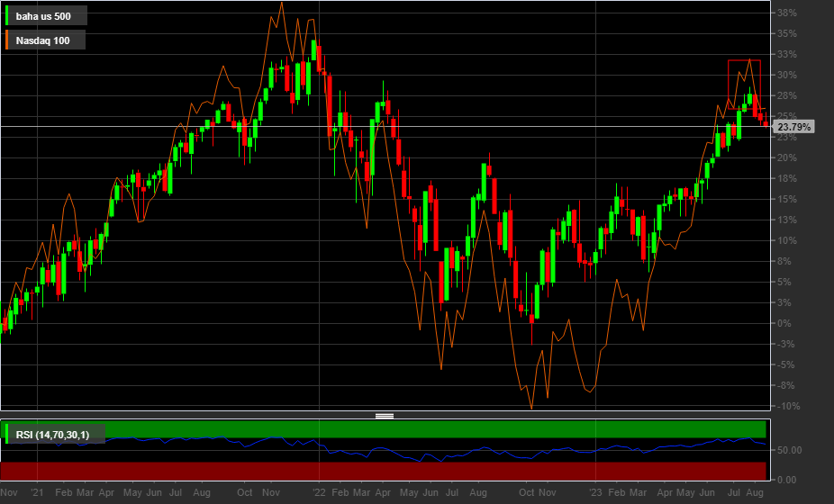Click the RSI 0.00 axis value
This screenshot has height=504, width=834.
[787, 480]
